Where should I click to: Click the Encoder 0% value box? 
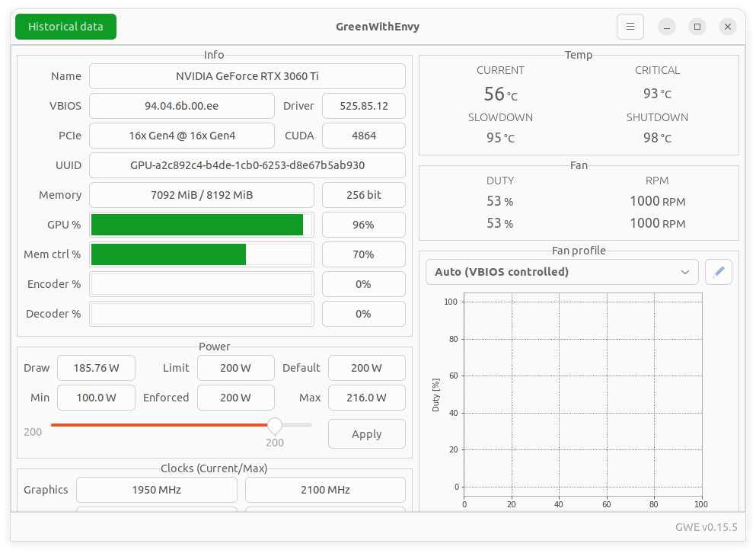[x=364, y=284]
